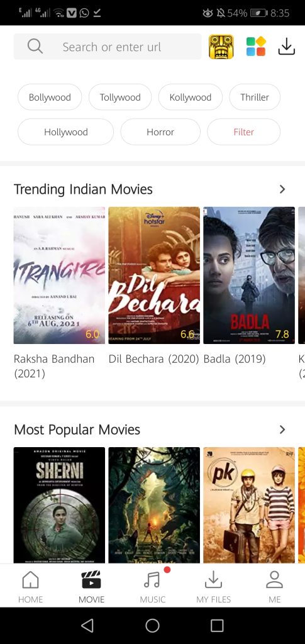
Task: Open the ME profile tab
Action: [275, 587]
